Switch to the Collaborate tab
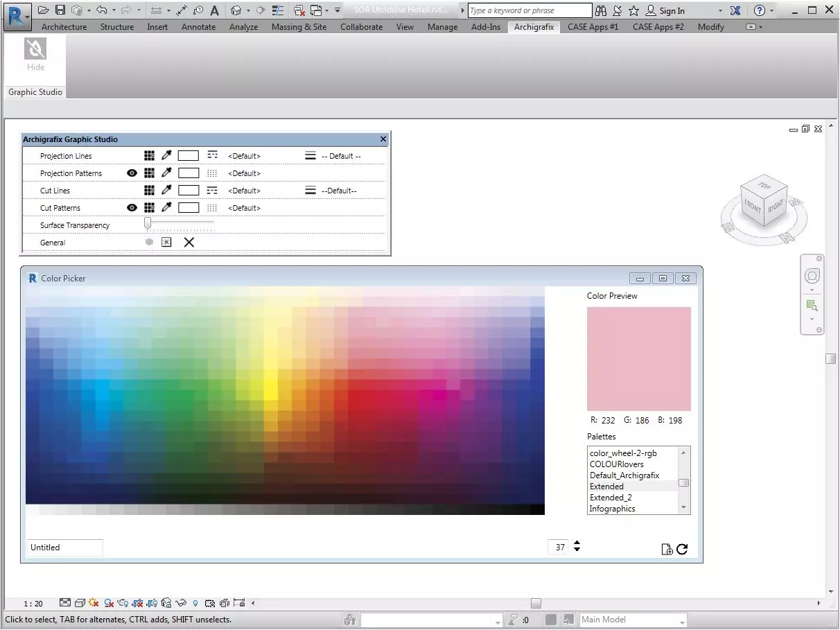The height and width of the screenshot is (630, 840). [361, 27]
